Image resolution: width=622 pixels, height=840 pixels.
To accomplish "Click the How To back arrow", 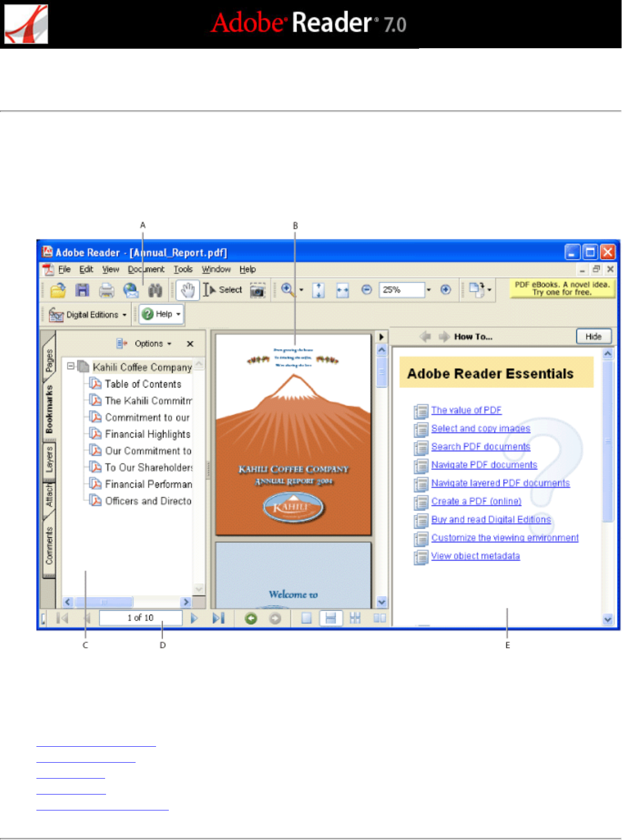I will (x=425, y=337).
